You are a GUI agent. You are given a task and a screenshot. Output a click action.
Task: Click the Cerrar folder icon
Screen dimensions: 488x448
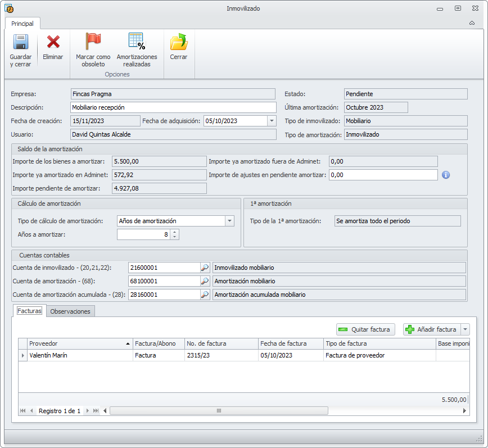(x=178, y=43)
